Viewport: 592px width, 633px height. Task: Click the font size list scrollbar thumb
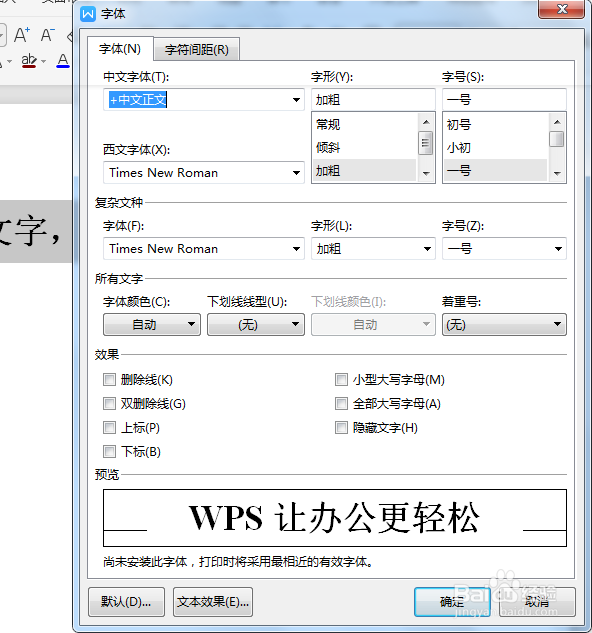pos(557,139)
